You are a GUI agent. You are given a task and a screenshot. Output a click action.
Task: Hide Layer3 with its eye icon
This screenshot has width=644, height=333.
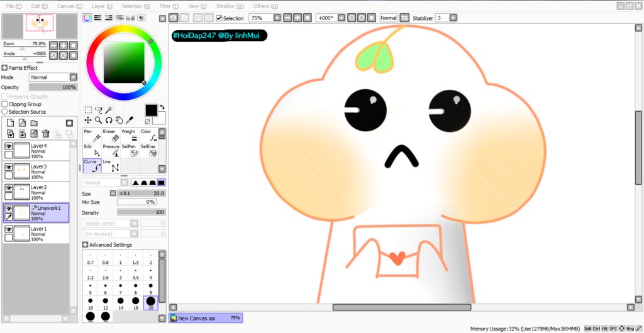[8, 167]
